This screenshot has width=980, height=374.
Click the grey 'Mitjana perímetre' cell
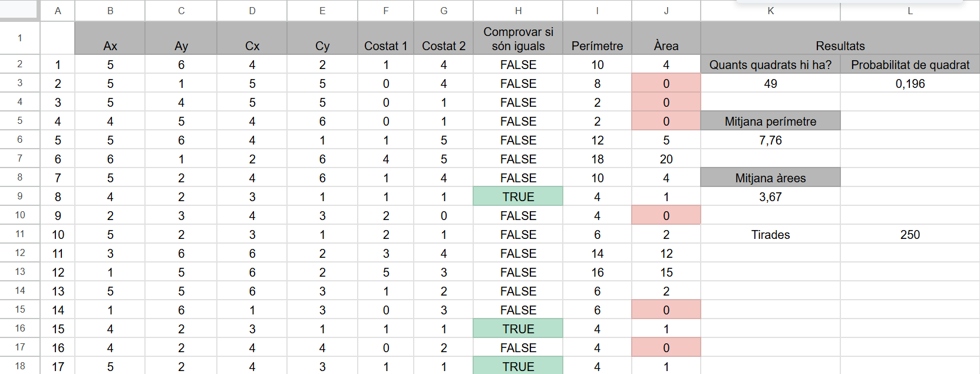770,122
